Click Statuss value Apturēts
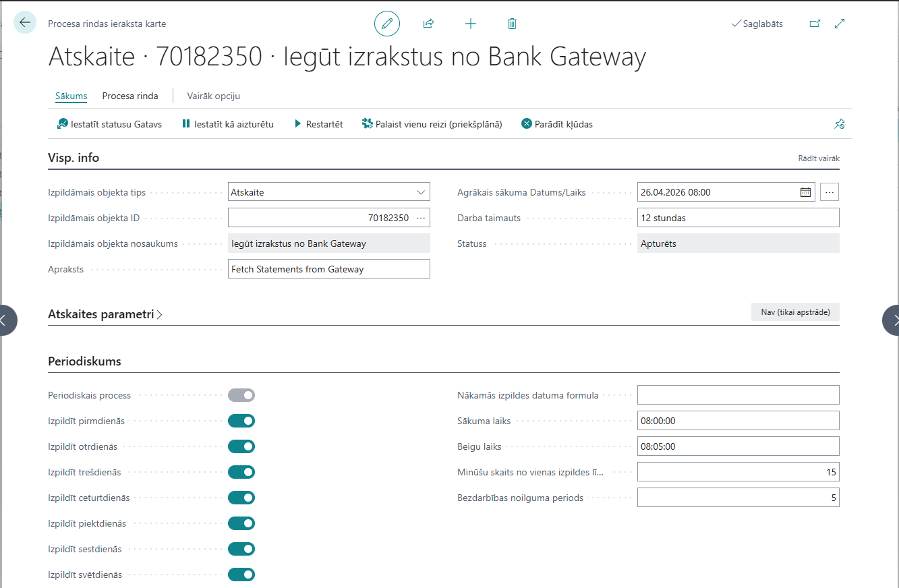Screen dimensions: 899x588 tap(738, 243)
